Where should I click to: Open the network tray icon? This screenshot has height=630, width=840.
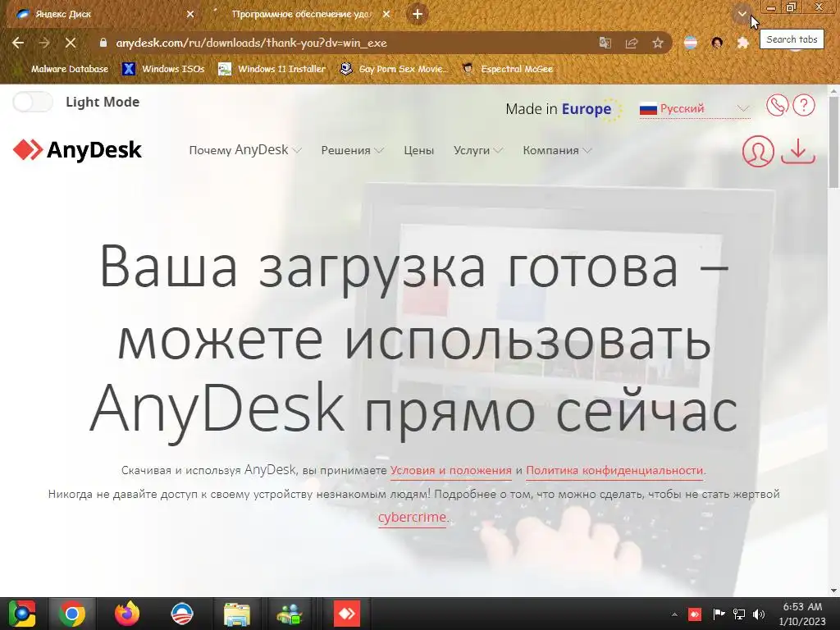pos(739,614)
